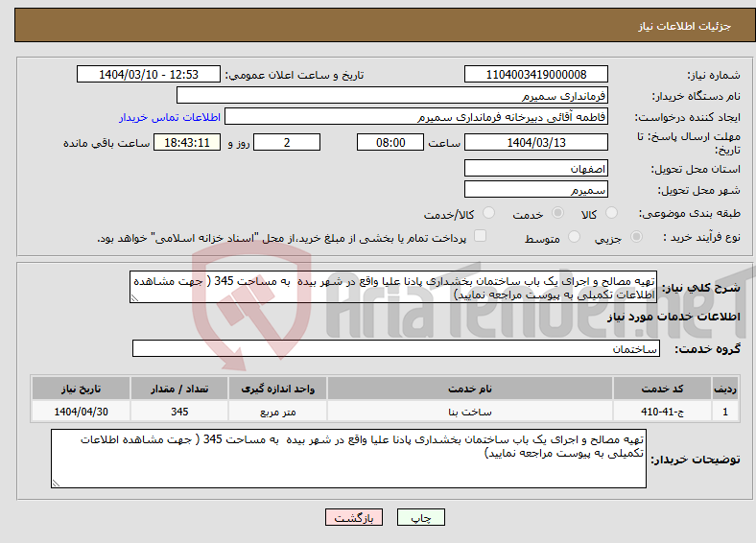Click the تاریخ نیاز column header
The width and height of the screenshot is (756, 543).
tap(81, 389)
